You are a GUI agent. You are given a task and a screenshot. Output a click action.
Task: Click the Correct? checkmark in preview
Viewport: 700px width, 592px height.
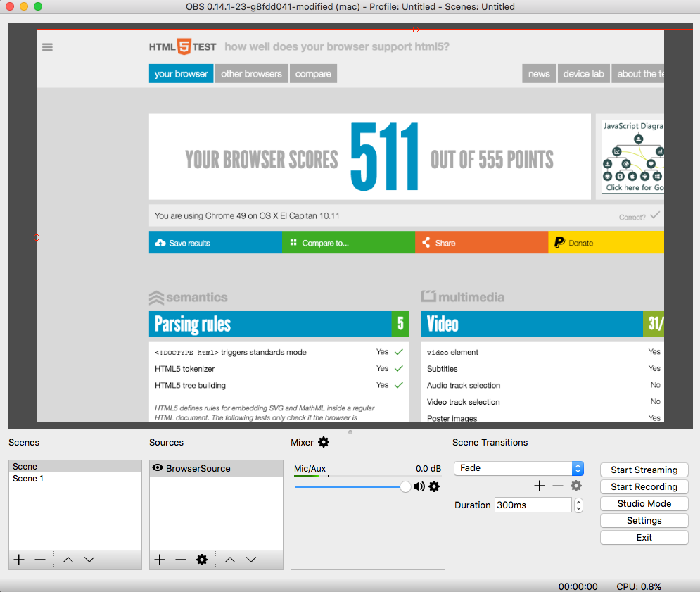[x=655, y=215]
